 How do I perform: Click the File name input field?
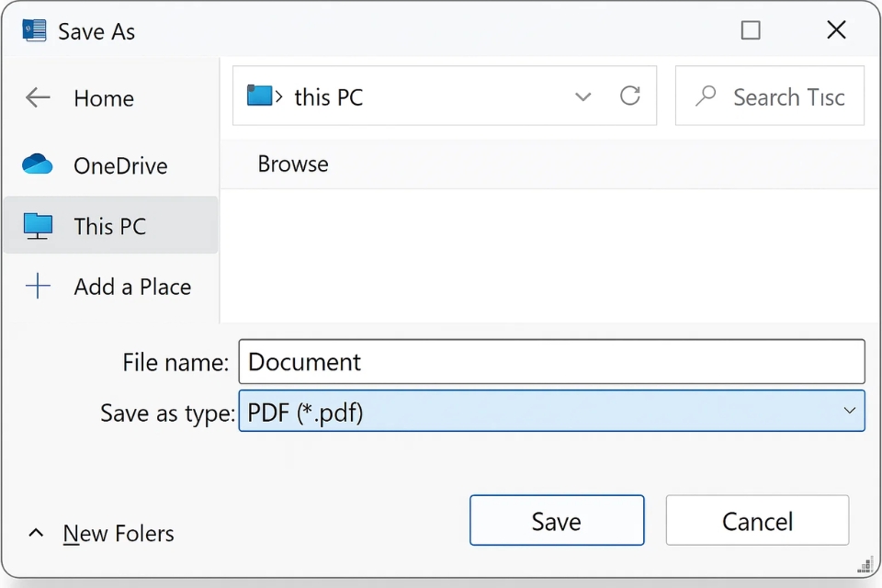(x=551, y=361)
